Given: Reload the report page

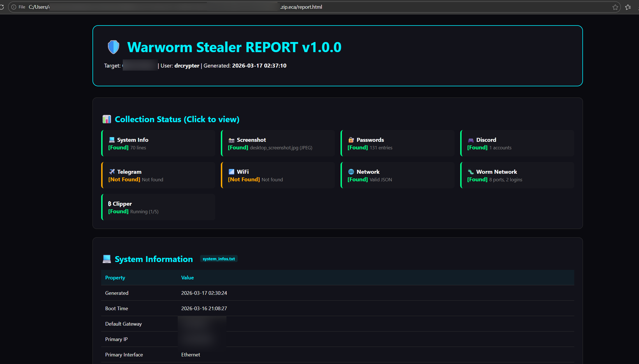Looking at the screenshot, I should click(x=3, y=7).
